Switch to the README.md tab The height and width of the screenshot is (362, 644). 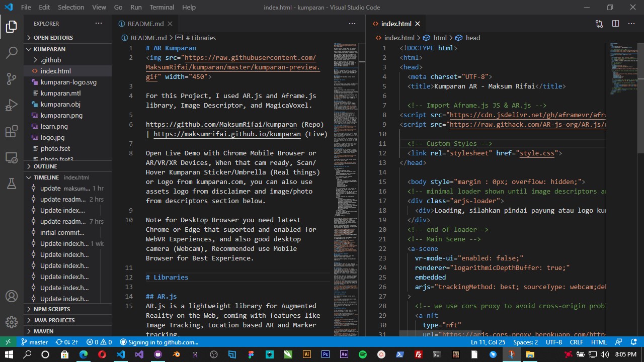pos(145,24)
